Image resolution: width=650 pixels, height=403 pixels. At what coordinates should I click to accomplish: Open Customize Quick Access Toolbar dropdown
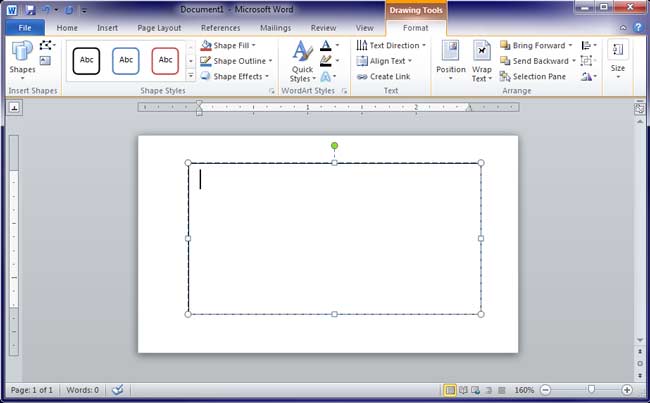coord(84,10)
